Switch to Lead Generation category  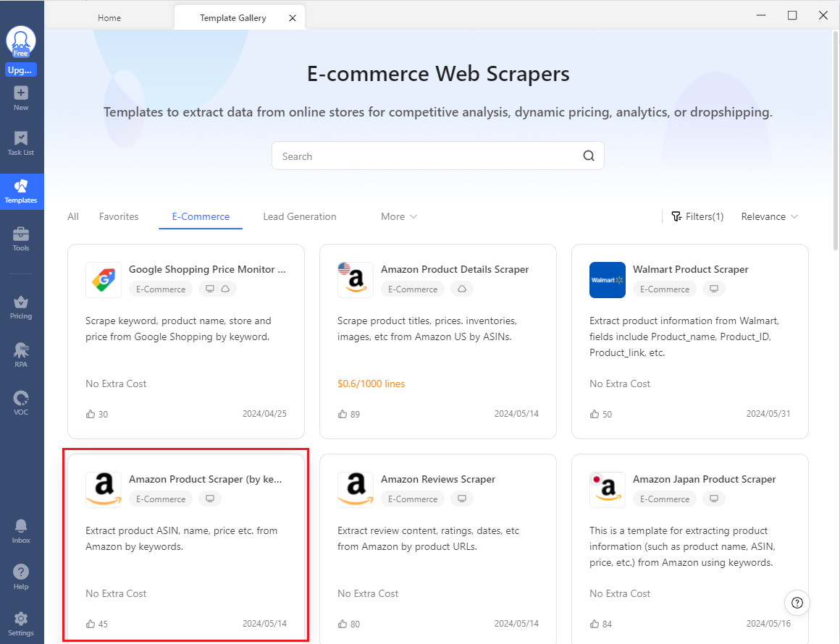tap(300, 216)
